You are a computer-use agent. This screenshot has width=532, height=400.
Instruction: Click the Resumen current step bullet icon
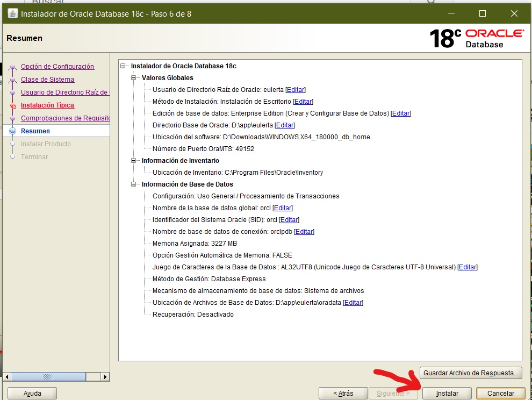click(13, 131)
